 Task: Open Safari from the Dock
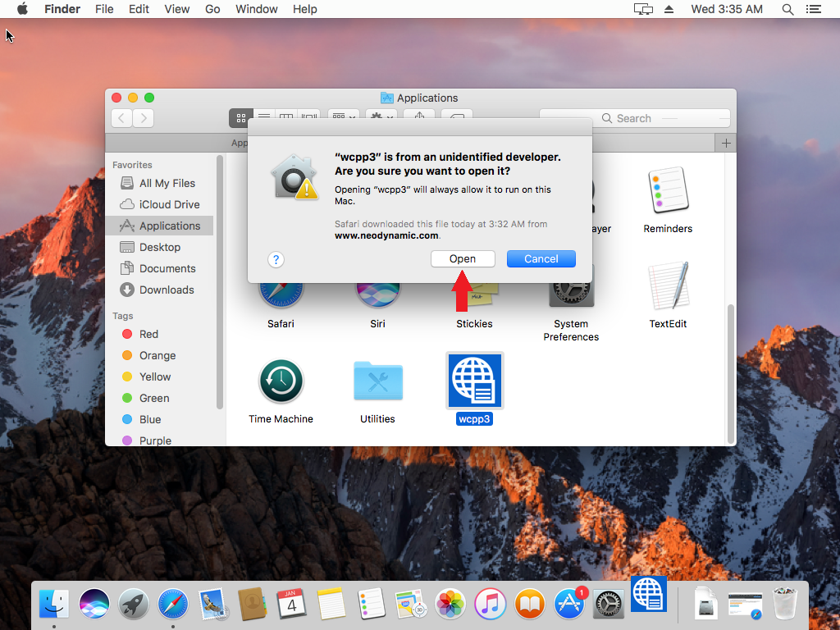172,604
